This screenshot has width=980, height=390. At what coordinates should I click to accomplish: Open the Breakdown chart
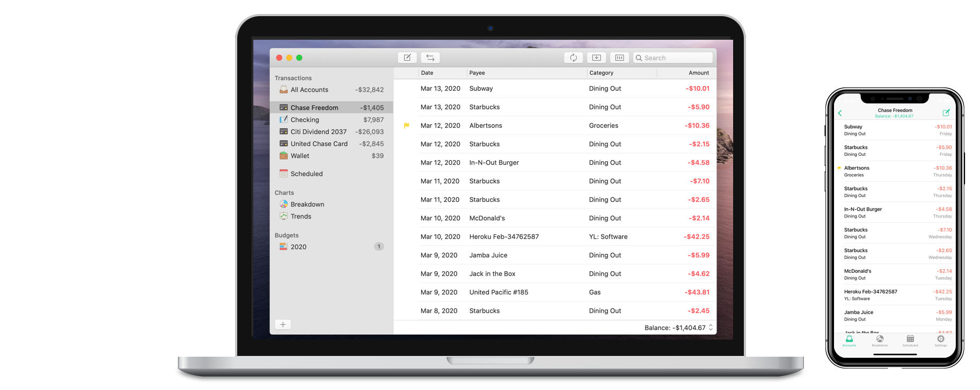pos(331,204)
